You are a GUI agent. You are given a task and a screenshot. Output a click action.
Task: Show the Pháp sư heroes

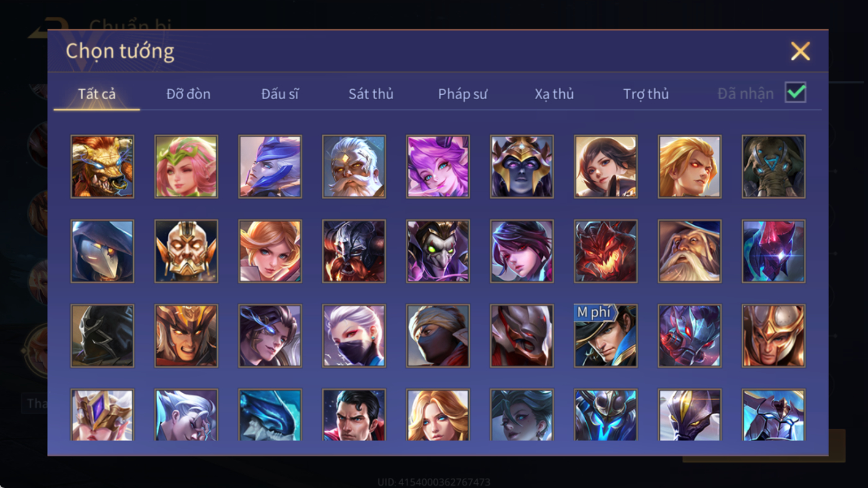click(x=463, y=94)
